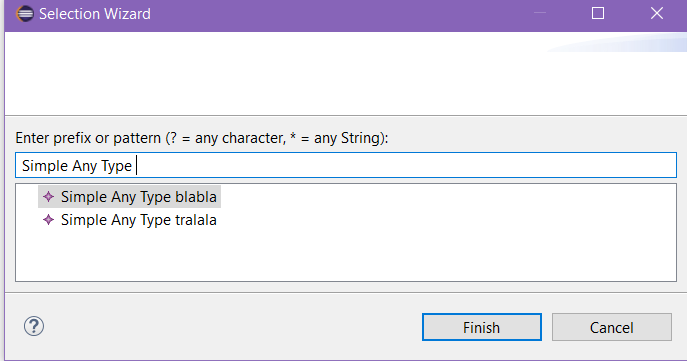The image size is (687, 361).
Task: Open help via the question mark icon
Action: coord(34,326)
